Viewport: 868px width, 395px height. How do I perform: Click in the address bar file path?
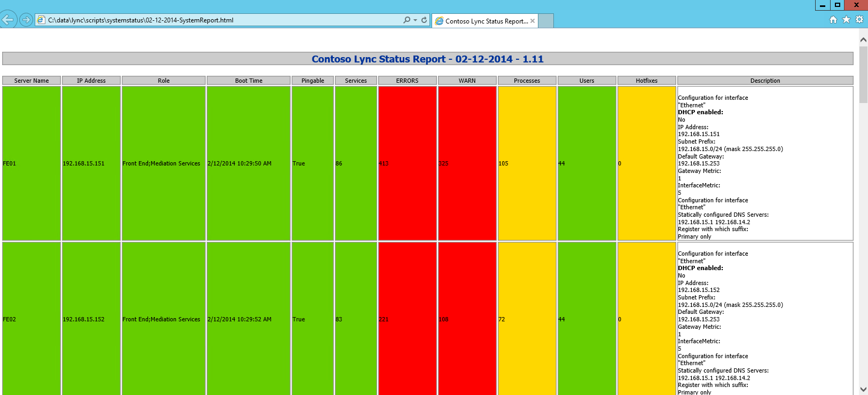coord(141,20)
